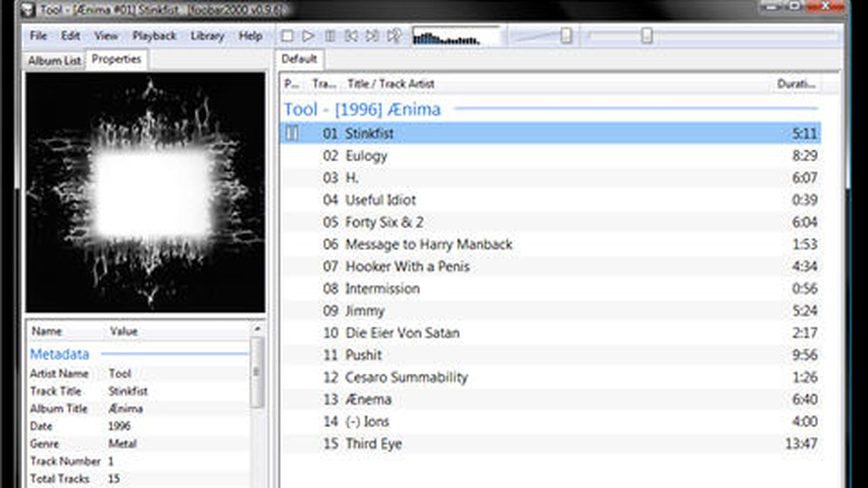This screenshot has width=868, height=488.
Task: Switch to the Album List tab
Action: 54,60
